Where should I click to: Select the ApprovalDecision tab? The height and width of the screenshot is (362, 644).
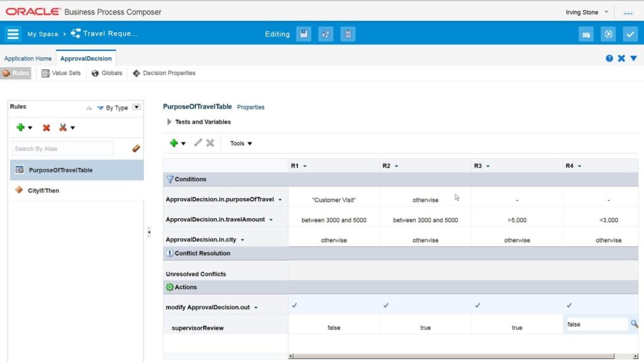[x=86, y=58]
